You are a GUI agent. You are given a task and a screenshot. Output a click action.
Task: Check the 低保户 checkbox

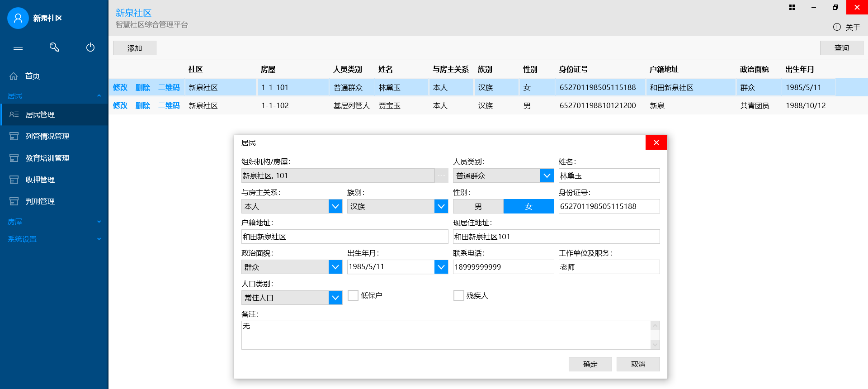(353, 295)
